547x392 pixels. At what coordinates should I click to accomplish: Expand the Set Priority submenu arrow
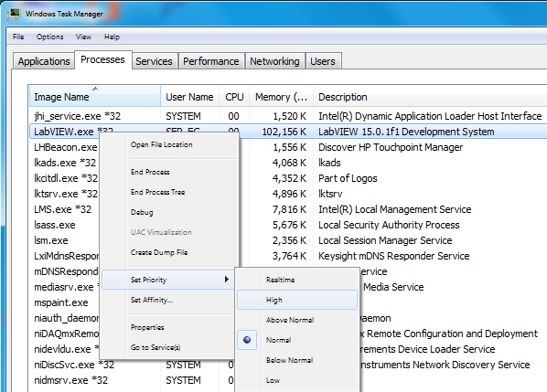click(x=227, y=279)
